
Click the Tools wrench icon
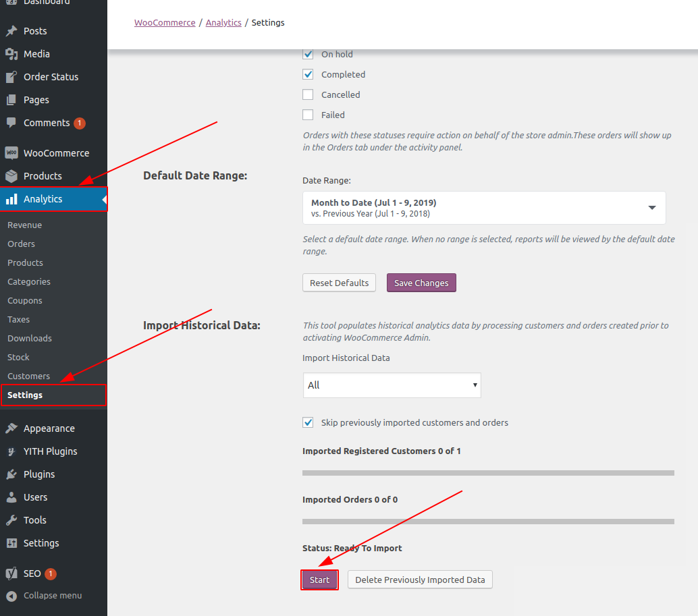(x=11, y=520)
